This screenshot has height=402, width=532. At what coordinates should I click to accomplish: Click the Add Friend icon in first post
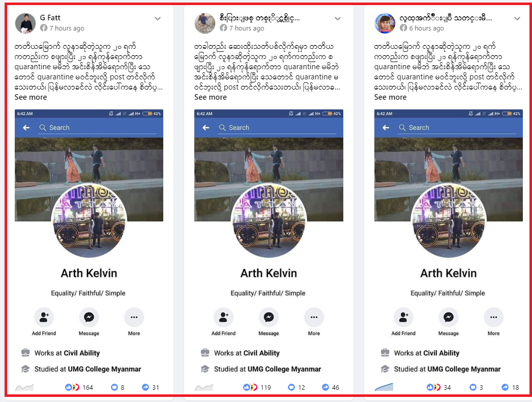point(44,317)
